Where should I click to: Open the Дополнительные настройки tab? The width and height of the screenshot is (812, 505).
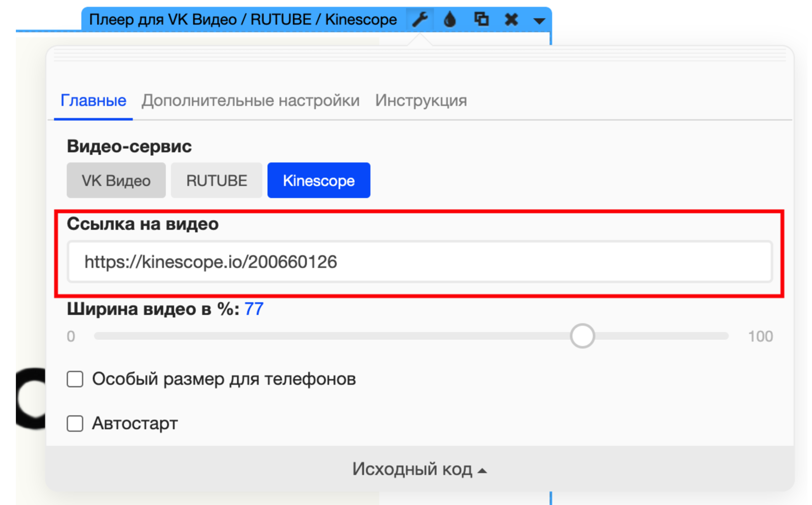[x=250, y=101]
